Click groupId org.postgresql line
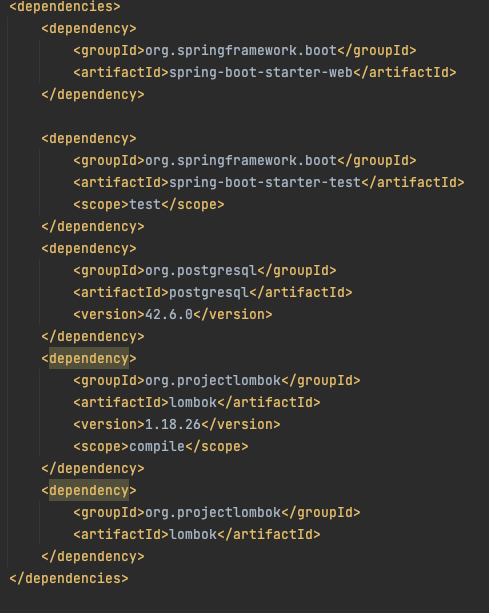 tap(204, 271)
